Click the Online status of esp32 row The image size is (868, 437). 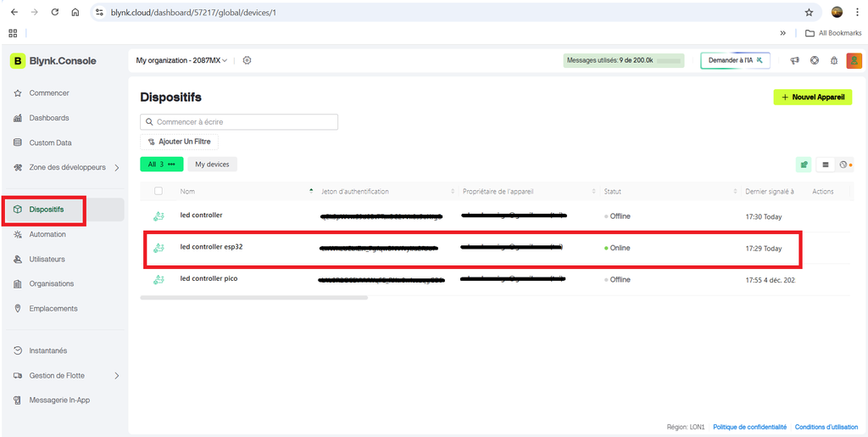tap(617, 248)
